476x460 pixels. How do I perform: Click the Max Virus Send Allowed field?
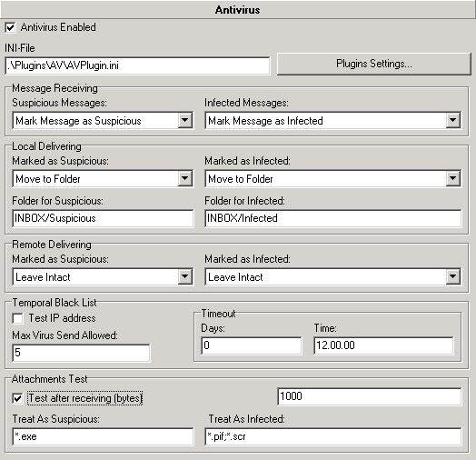[81, 353]
